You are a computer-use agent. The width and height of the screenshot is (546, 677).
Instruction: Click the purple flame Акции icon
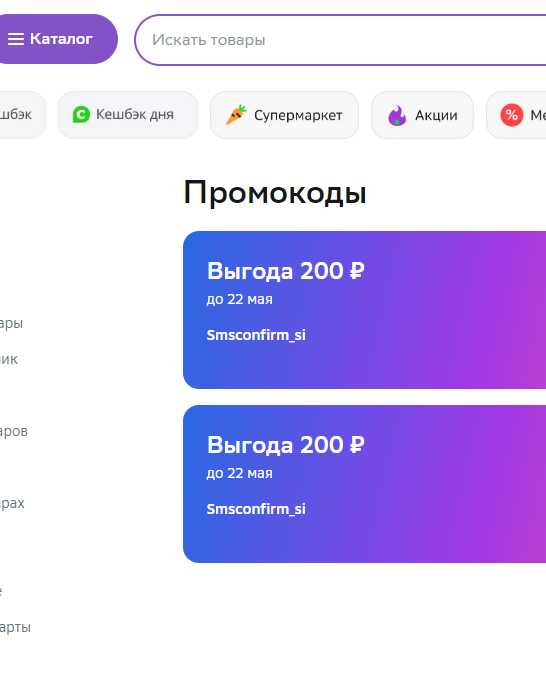tap(397, 115)
